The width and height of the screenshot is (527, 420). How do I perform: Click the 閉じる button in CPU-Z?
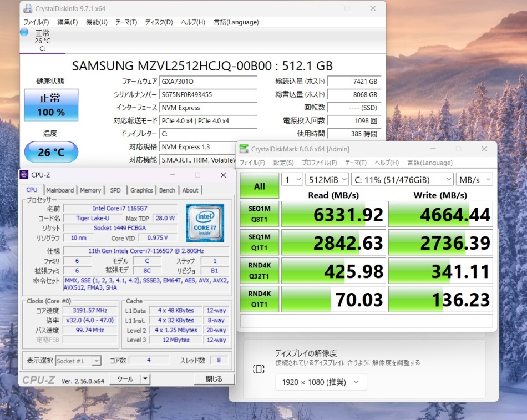point(214,379)
